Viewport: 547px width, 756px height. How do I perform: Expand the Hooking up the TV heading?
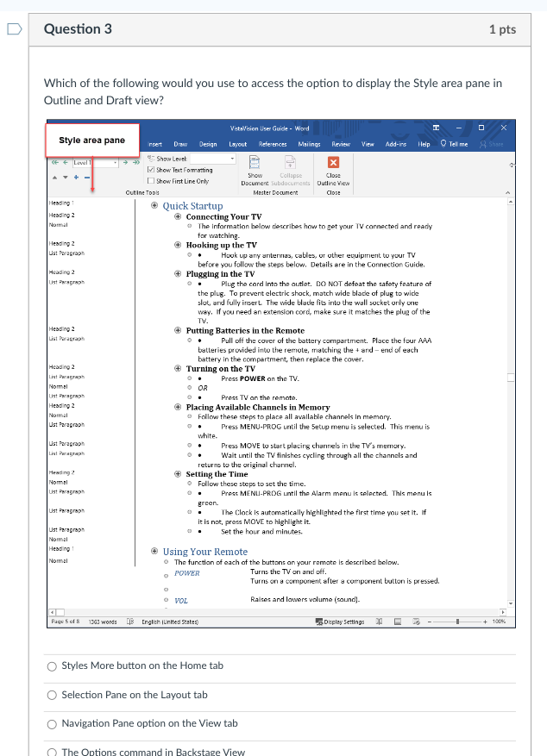[178, 245]
